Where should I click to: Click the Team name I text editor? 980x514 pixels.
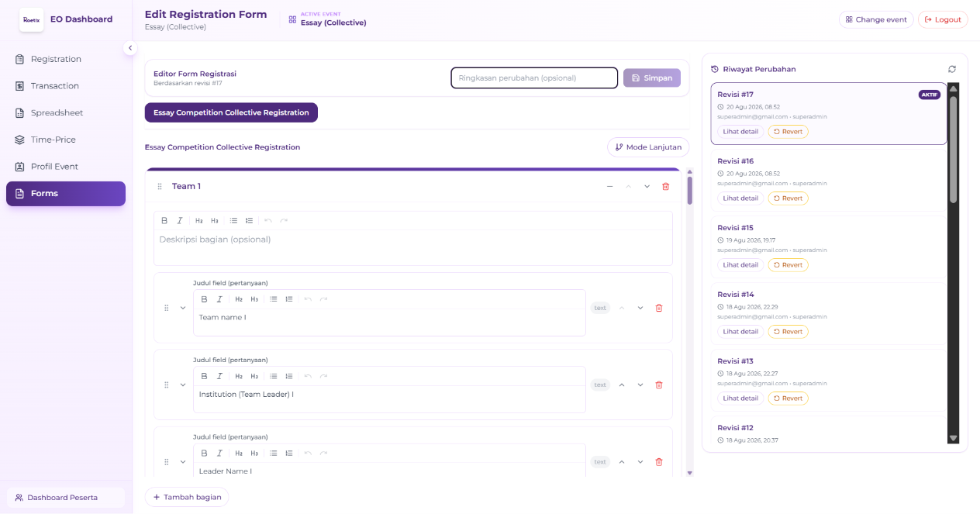(389, 323)
